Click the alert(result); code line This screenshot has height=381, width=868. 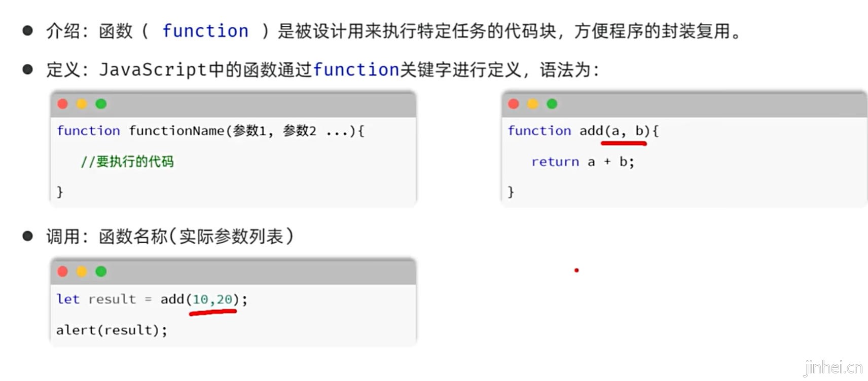pyautogui.click(x=112, y=330)
